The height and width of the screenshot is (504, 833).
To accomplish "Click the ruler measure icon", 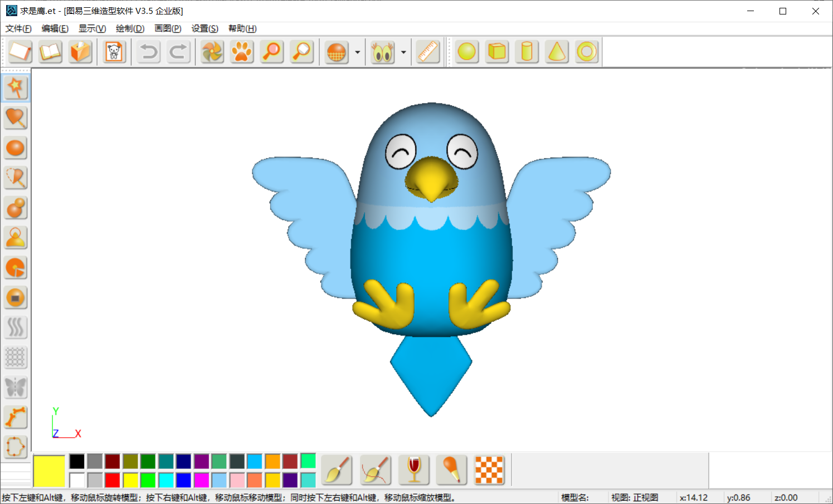I will [x=428, y=52].
